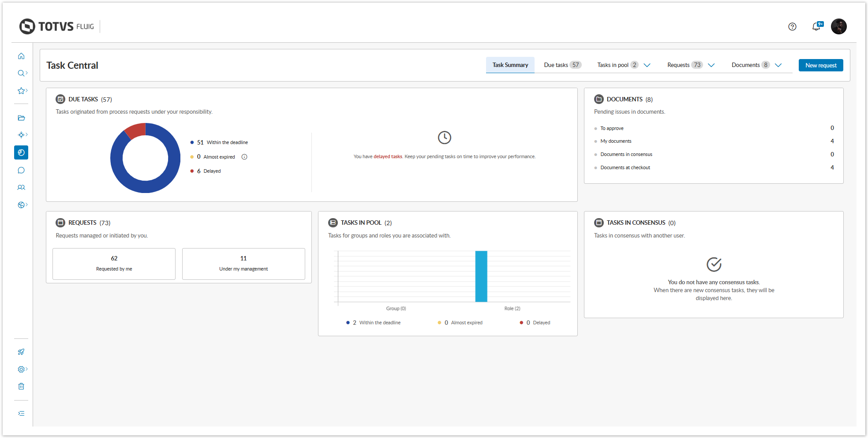Screen dimensions: 868x438
Task: Click the New request button
Action: (821, 65)
